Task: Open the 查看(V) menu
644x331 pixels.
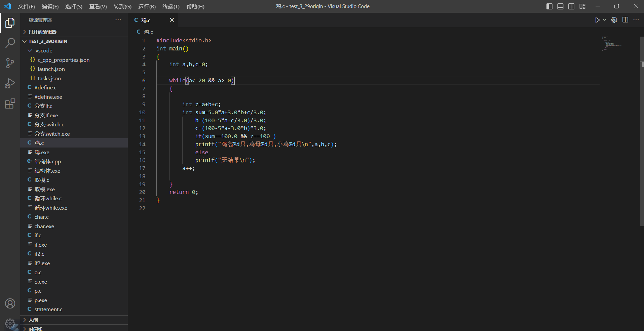Action: coord(98,6)
